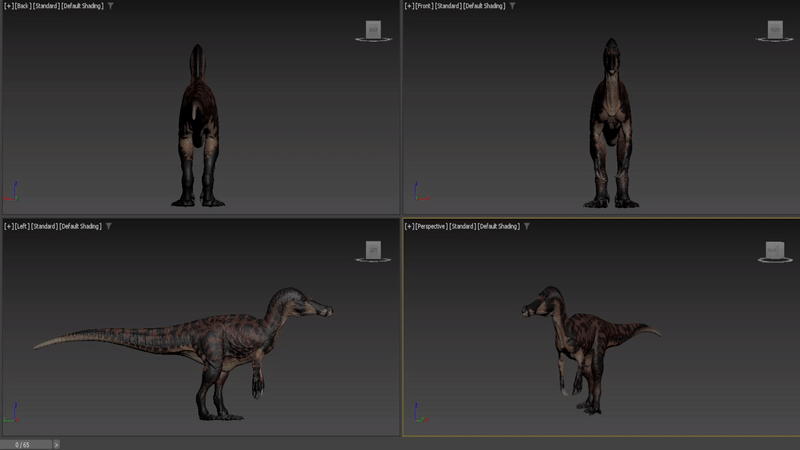This screenshot has width=800, height=450.
Task: Open [Default Shading] menu in Left viewport
Action: tap(81, 227)
